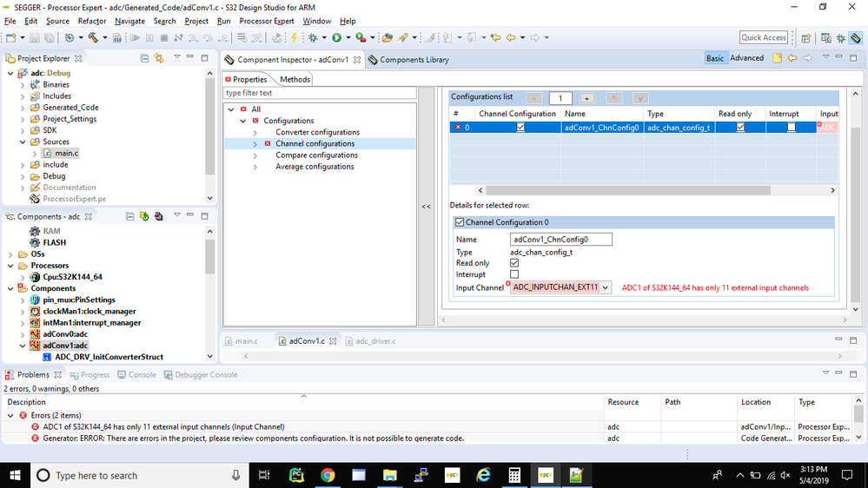The height and width of the screenshot is (488, 868).
Task: Uncheck Read only in details section
Action: (x=514, y=263)
